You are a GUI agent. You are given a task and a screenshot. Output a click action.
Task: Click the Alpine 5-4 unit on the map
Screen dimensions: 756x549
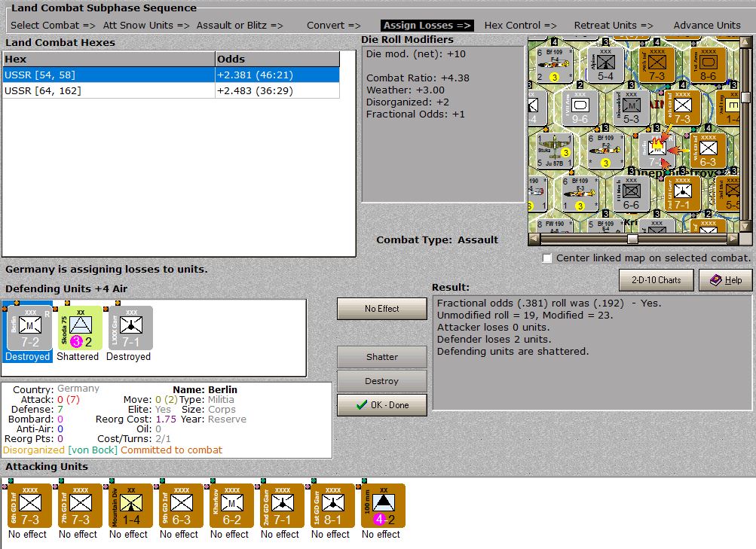coord(605,64)
